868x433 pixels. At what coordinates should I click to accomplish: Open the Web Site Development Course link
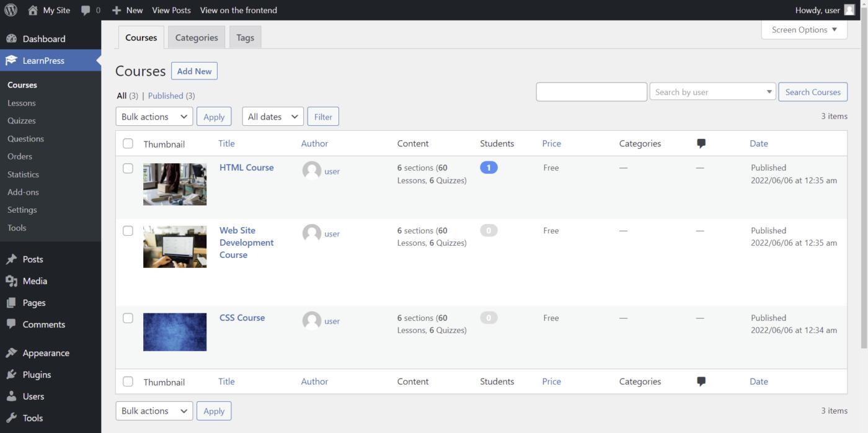246,243
